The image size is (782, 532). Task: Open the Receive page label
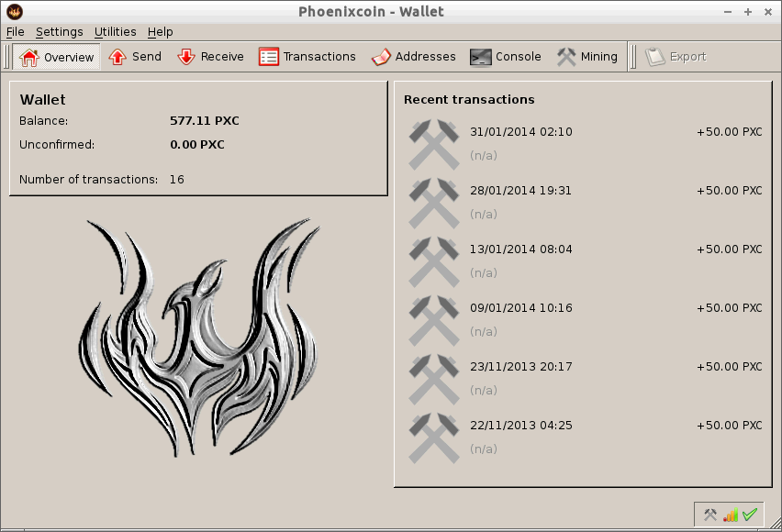pyautogui.click(x=222, y=56)
